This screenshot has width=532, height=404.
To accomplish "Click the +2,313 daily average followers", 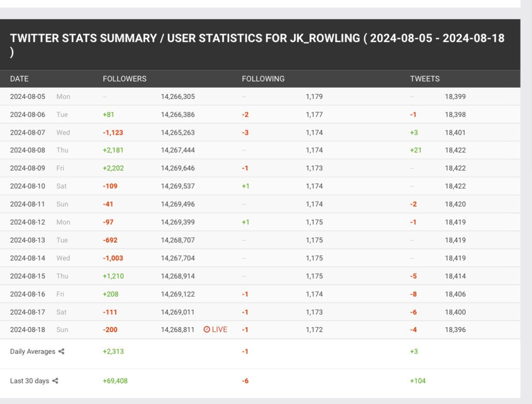I will tap(113, 352).
